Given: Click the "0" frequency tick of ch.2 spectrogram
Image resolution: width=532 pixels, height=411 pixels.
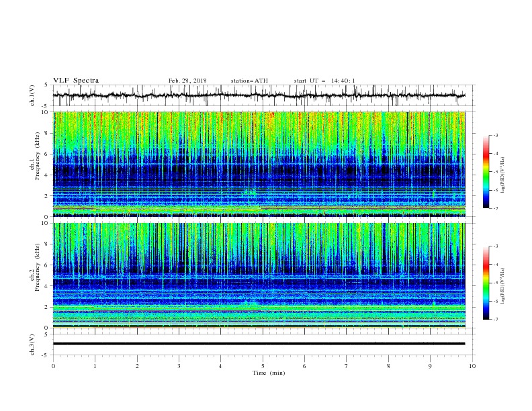Looking at the screenshot, I should (x=48, y=328).
